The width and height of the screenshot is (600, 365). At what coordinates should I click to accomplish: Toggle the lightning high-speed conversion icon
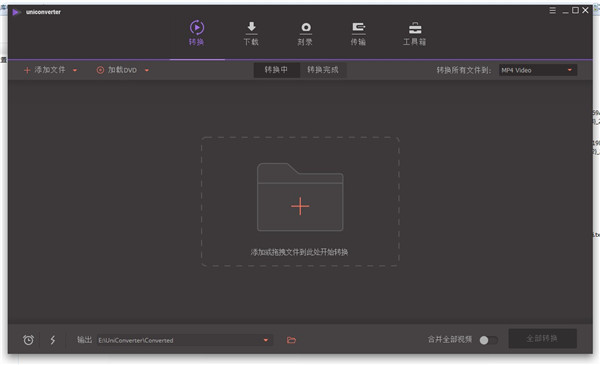coord(53,340)
